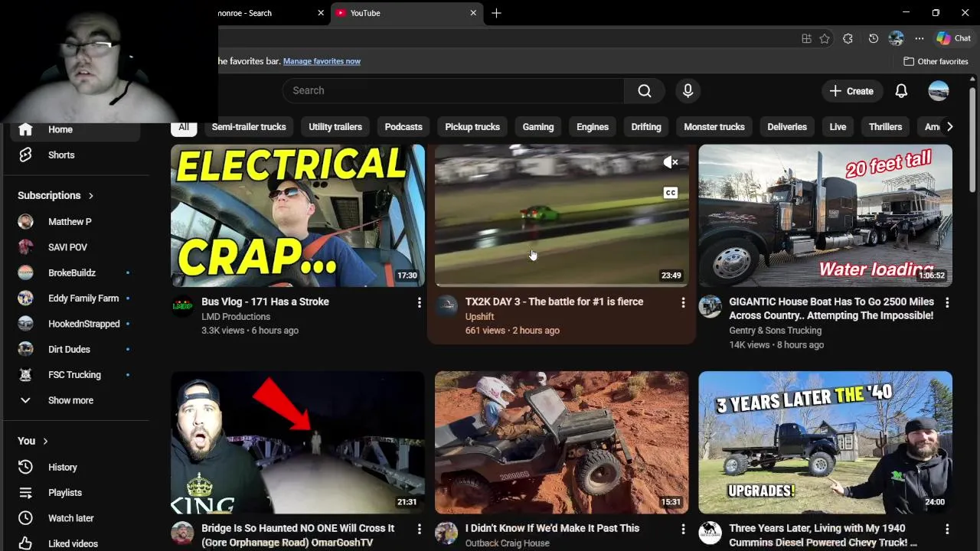
Task: Open SAVI POV subscription channel
Action: tap(75, 247)
